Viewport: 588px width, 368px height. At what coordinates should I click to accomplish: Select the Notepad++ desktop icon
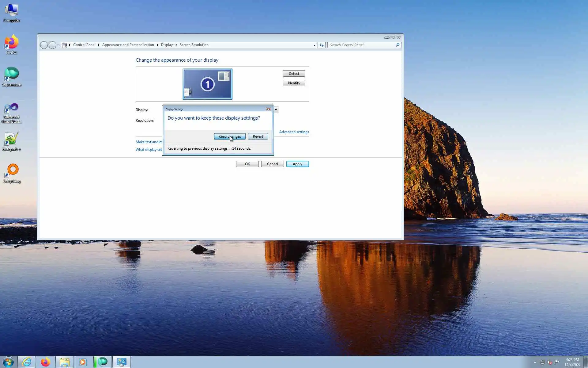pyautogui.click(x=11, y=141)
